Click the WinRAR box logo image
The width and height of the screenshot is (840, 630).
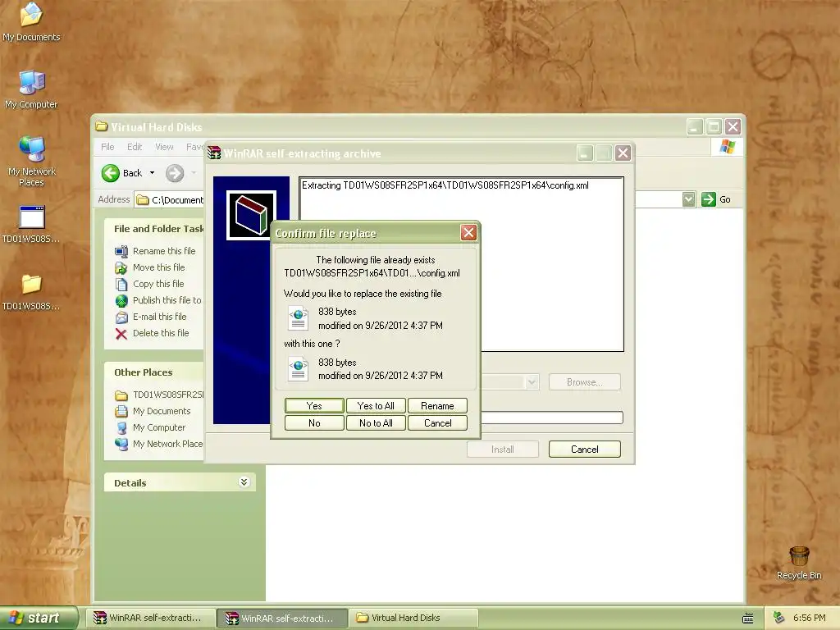point(251,216)
